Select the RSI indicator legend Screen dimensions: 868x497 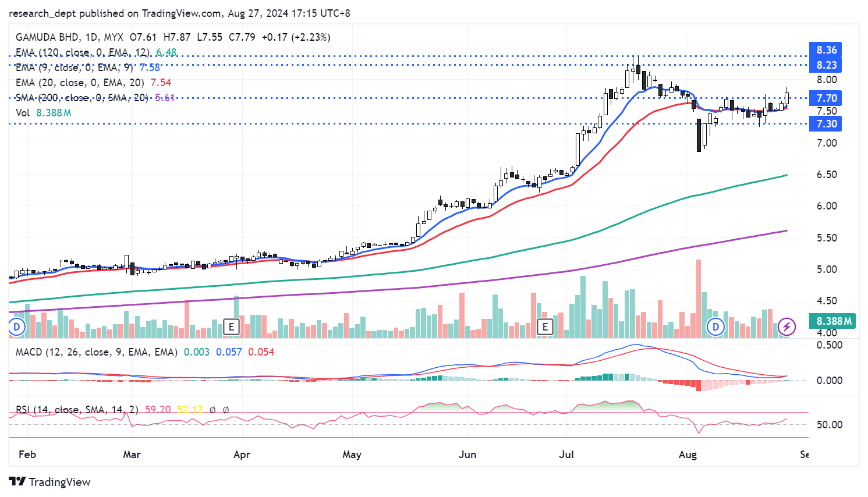tap(76, 410)
